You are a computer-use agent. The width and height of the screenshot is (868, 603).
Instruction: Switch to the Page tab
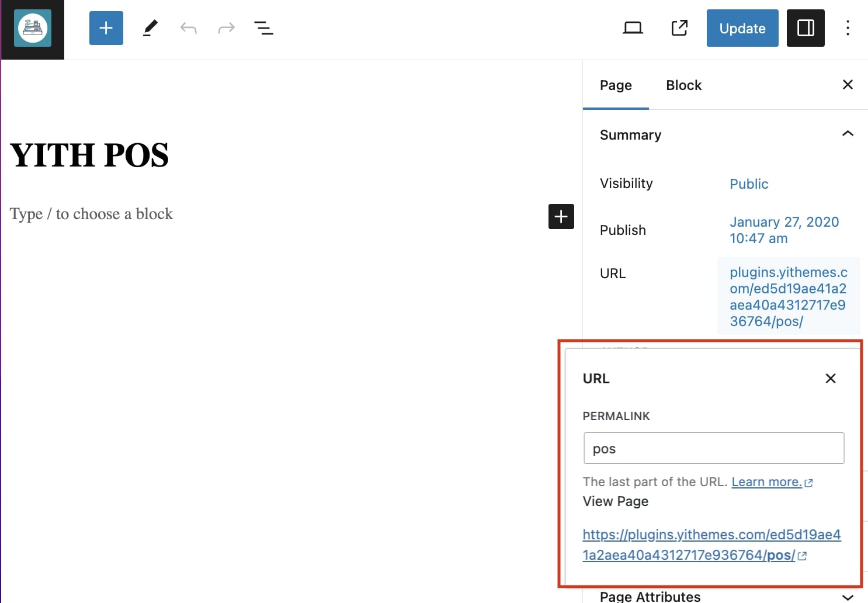616,85
